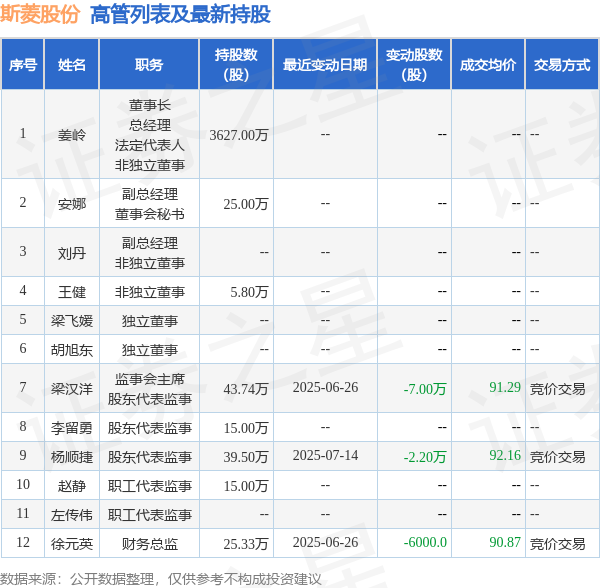Click the holding value 39.50万

tap(246, 457)
